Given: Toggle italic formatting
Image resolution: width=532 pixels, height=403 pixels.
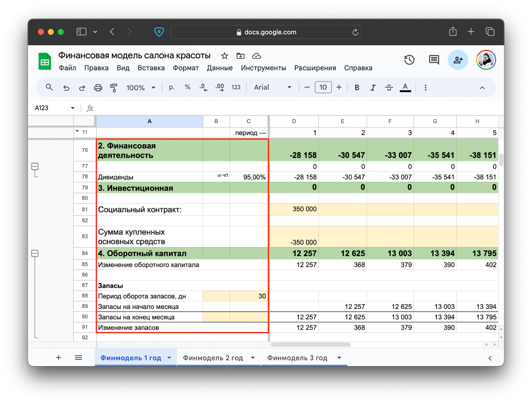Looking at the screenshot, I should point(373,87).
